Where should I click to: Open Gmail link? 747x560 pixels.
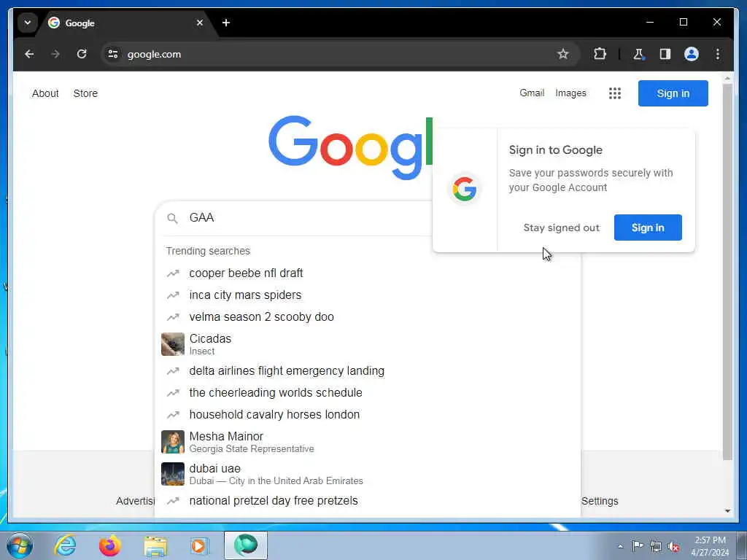[532, 93]
